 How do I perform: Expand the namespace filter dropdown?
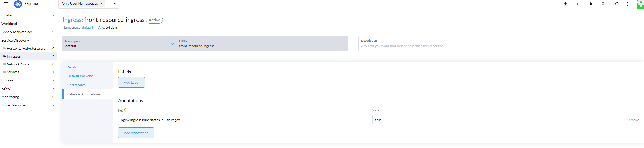[x=115, y=4]
